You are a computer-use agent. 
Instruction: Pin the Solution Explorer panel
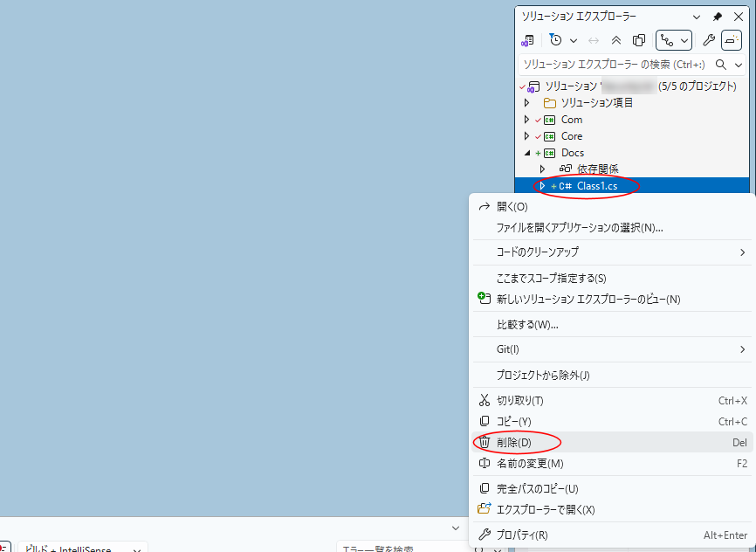(718, 17)
